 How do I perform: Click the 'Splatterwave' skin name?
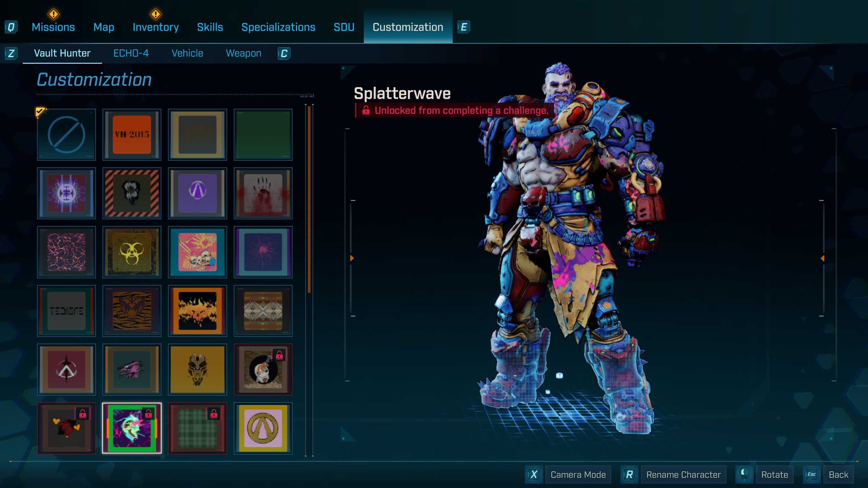pos(402,93)
